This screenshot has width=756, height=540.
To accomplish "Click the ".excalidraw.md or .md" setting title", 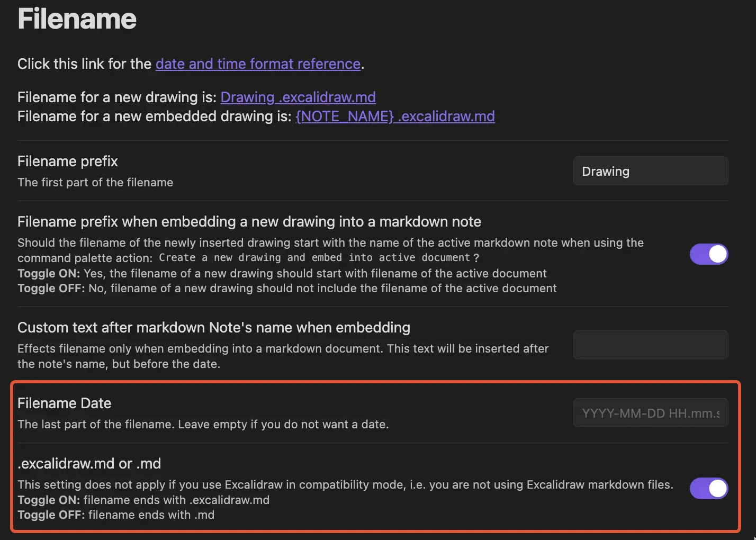I will tap(89, 463).
